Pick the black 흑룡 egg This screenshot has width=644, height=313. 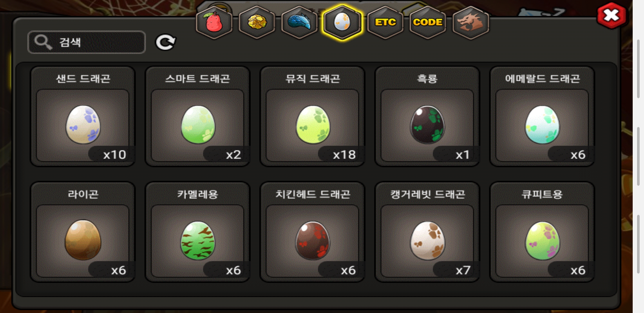click(427, 117)
